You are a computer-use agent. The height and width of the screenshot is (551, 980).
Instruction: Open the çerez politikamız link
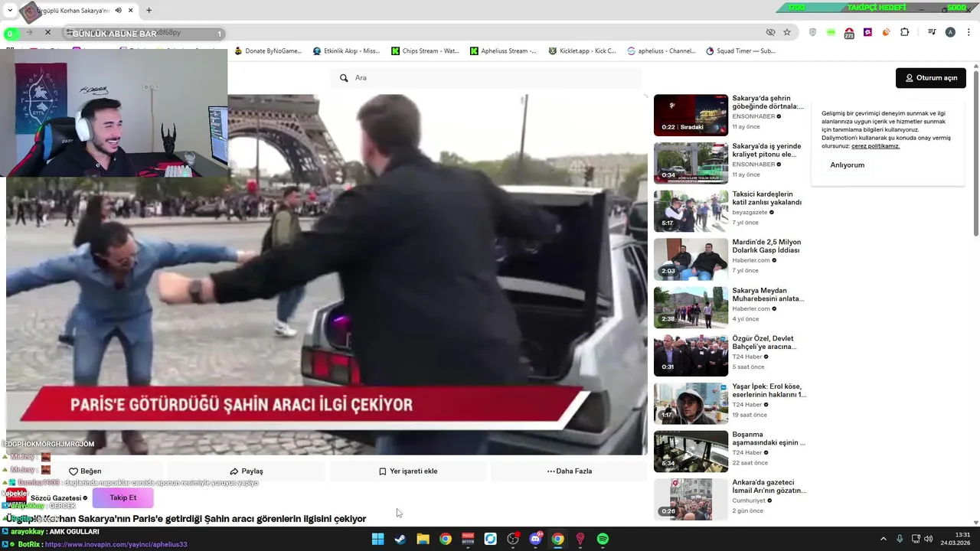(875, 146)
